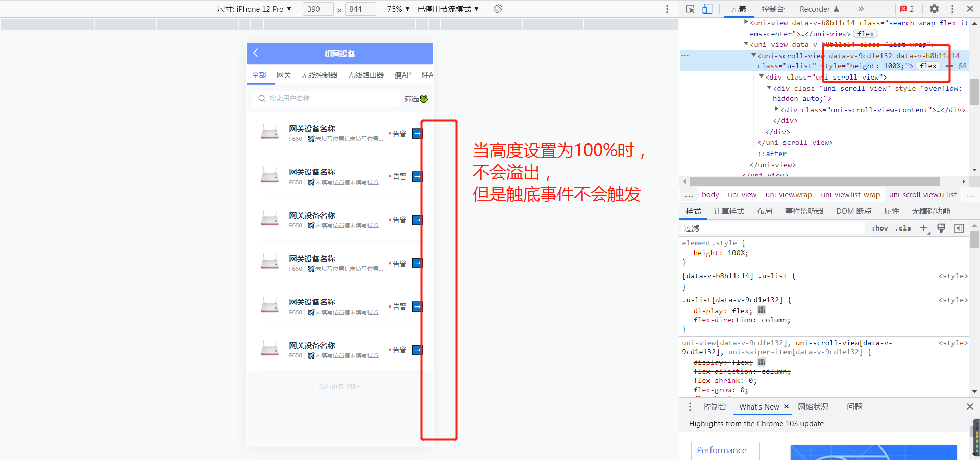Open issues panel via red issues counter
The width and height of the screenshot is (980, 460).
pos(906,9)
